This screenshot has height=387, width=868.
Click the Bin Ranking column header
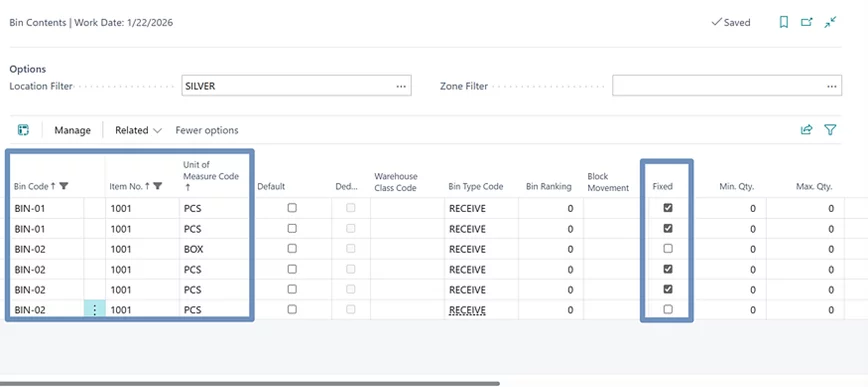pos(549,187)
